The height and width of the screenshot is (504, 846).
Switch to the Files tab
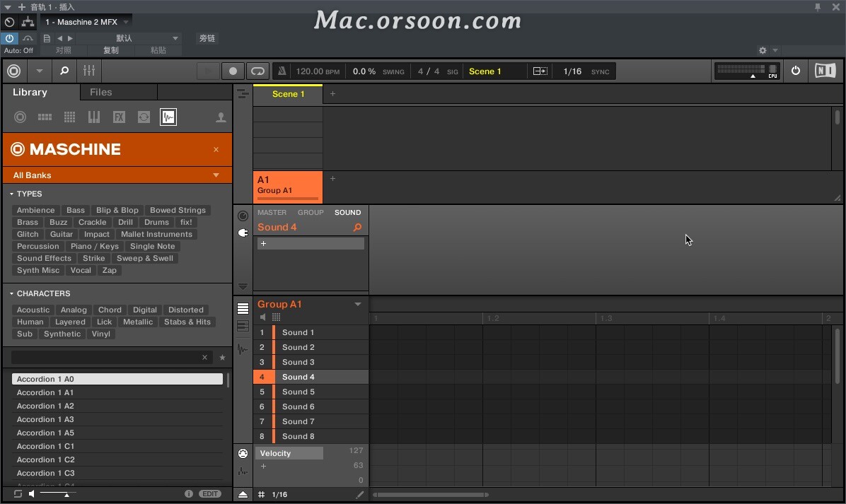[101, 92]
